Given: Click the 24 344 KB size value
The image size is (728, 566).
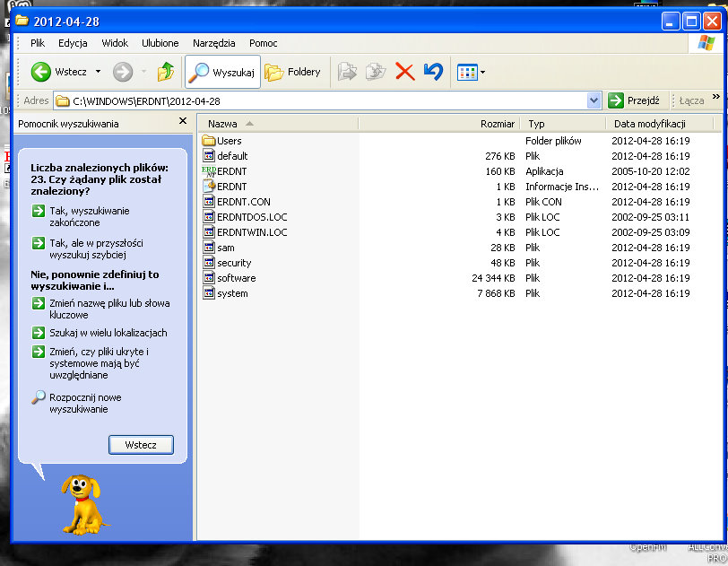Looking at the screenshot, I should pyautogui.click(x=493, y=278).
